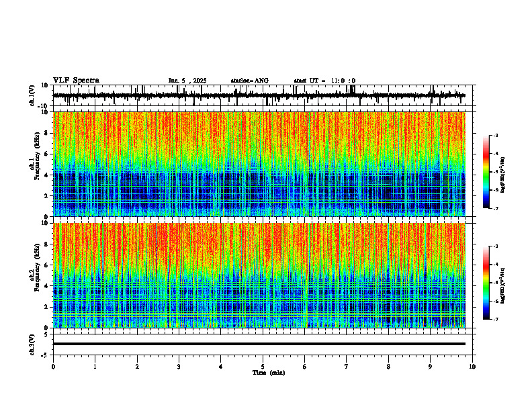Click the ch.1 colorbar log(PSD) units label
Image resolution: width=532 pixels, height=411 pixels.
coord(503,175)
